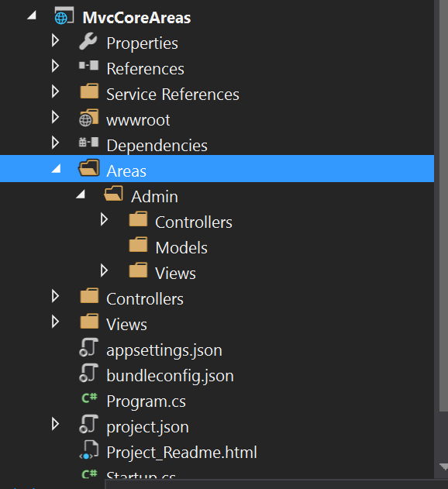Screen dimensions: 448x489
Task: Select the wwwroot item
Action: pos(138,120)
